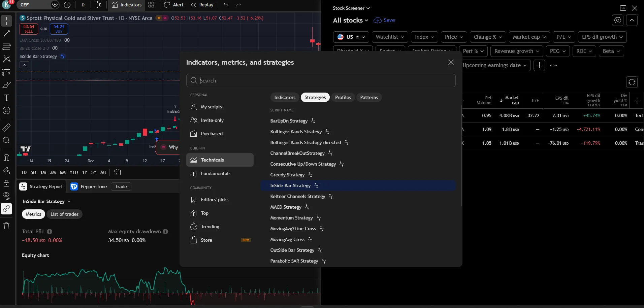Open the text annotation tool

pyautogui.click(x=6, y=98)
